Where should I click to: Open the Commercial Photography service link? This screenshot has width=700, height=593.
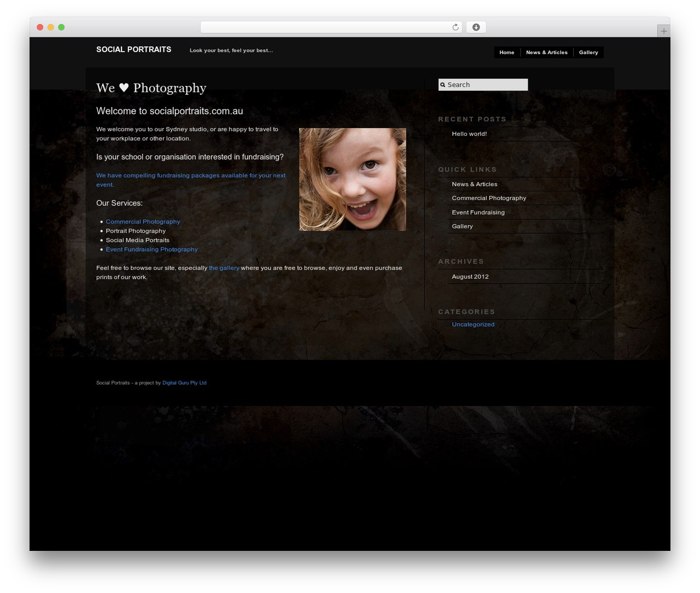[x=143, y=222]
